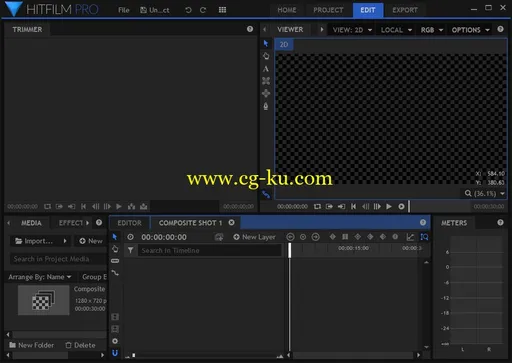Expand the arrow right of Viewer tab
This screenshot has height=363, width=512.
click(322, 29)
